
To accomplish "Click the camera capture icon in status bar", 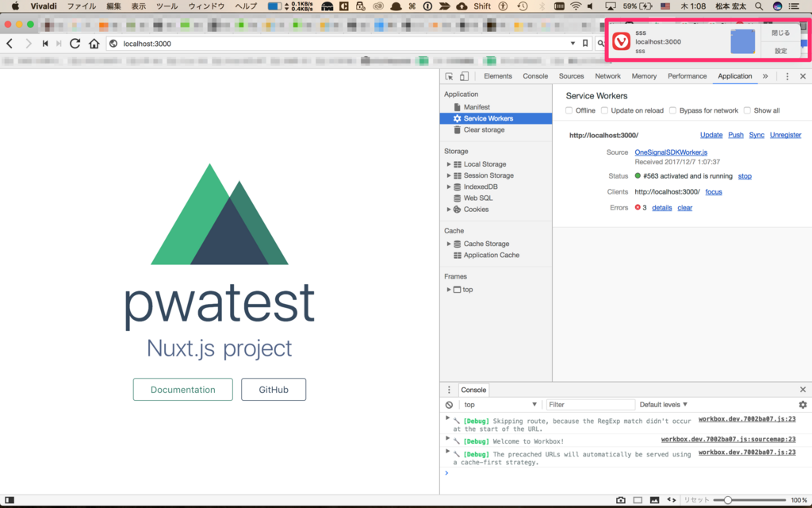I will click(620, 500).
